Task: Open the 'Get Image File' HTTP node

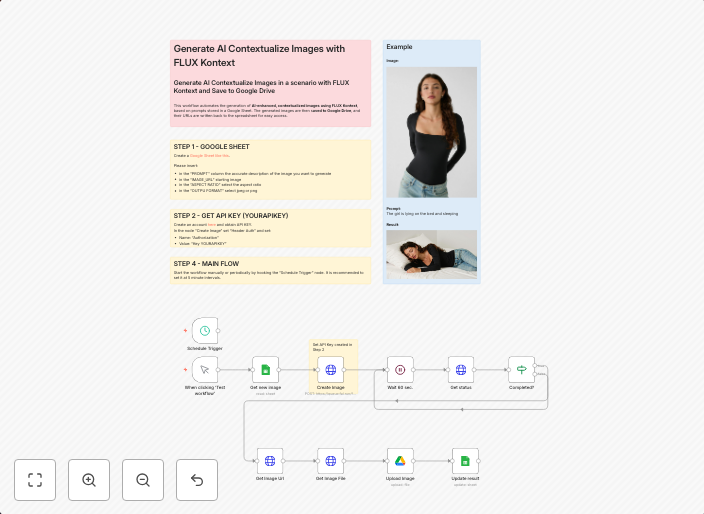Action: [x=330, y=461]
